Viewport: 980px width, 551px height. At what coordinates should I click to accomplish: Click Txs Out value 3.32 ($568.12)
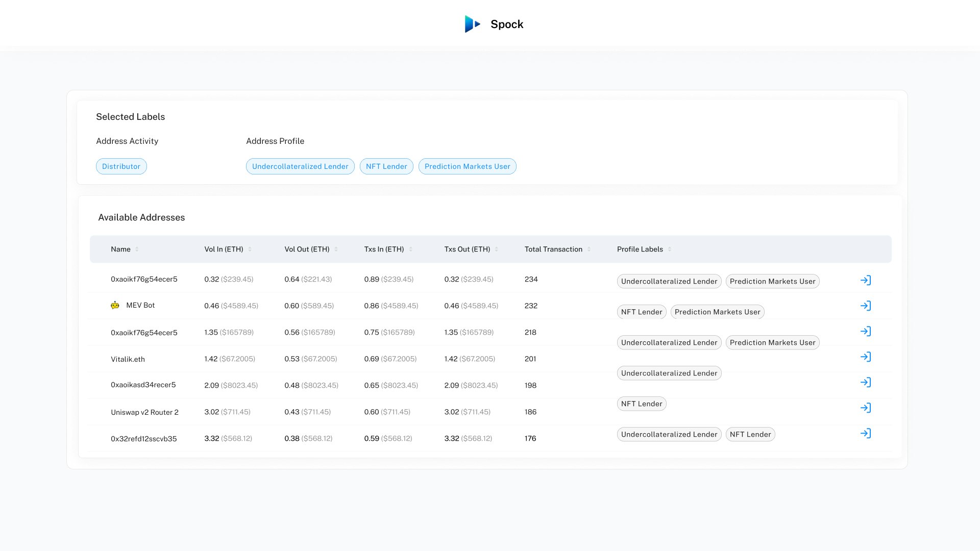tap(468, 438)
